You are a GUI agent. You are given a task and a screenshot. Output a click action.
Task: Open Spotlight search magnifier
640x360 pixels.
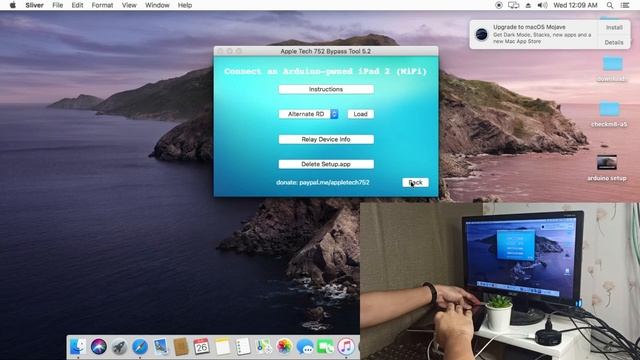[609, 5]
